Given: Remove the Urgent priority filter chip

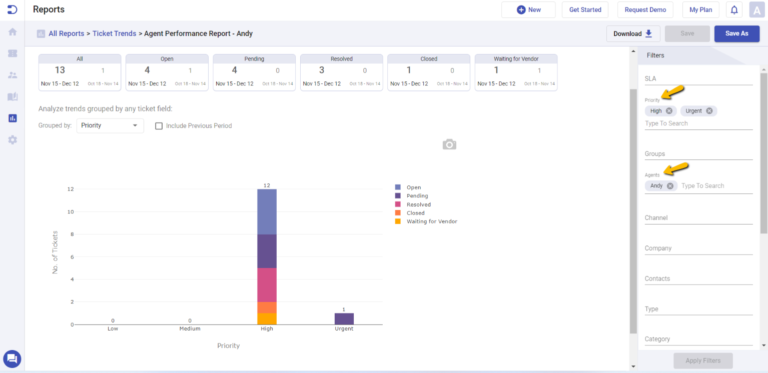Looking at the screenshot, I should point(709,111).
